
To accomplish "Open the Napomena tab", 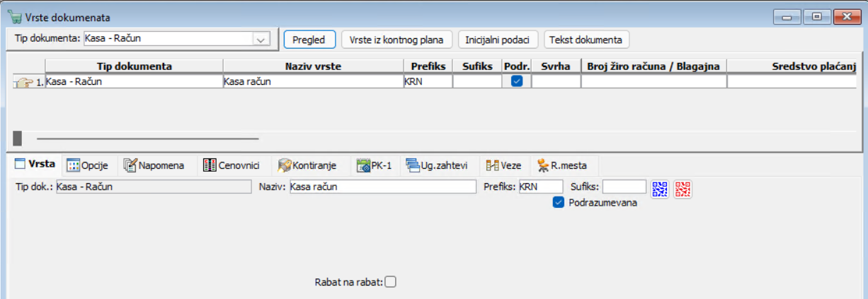I will point(154,165).
